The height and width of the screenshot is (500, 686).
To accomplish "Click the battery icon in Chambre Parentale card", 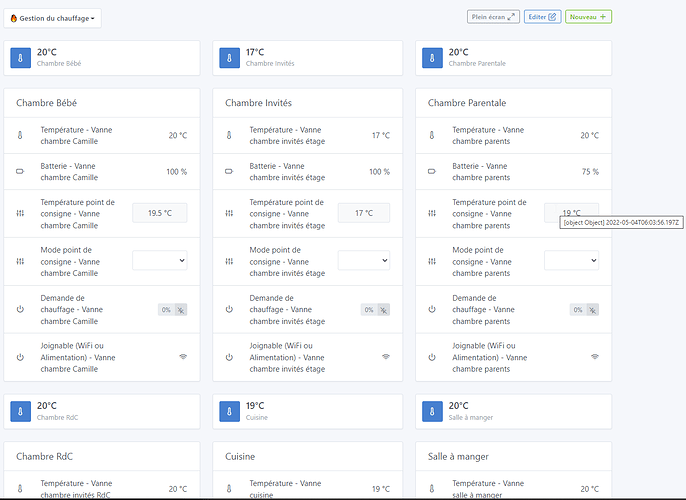I will point(432,172).
